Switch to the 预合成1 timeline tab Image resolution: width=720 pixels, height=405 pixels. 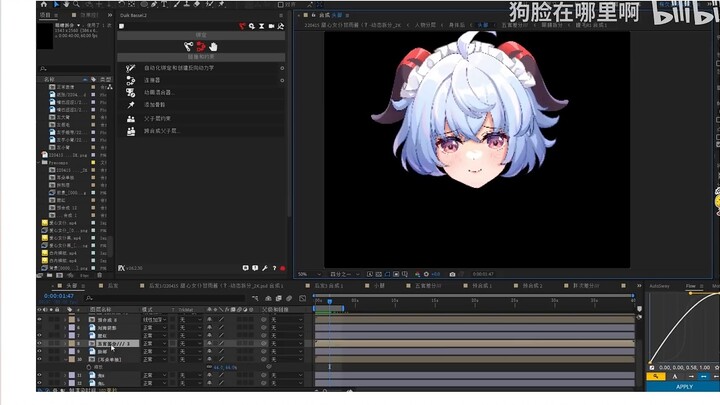[482, 286]
